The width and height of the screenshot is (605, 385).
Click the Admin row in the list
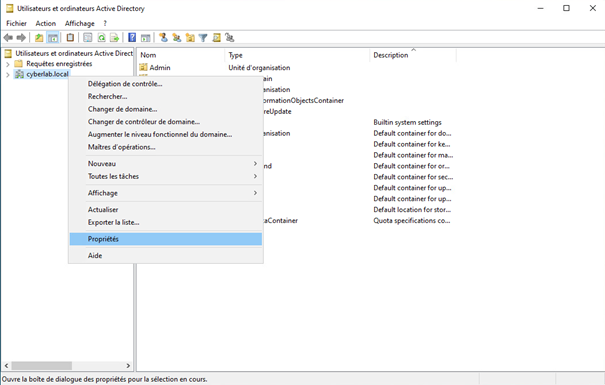point(160,68)
